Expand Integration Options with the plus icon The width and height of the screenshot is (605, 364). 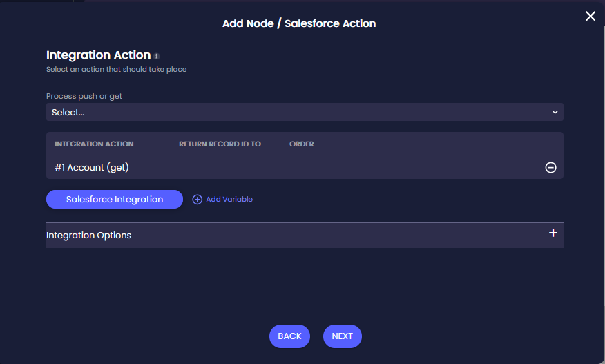553,233
